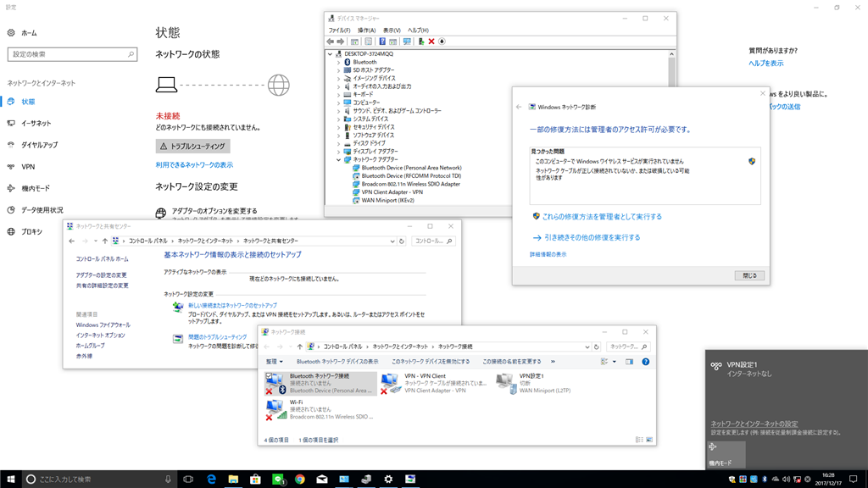Expand the ディスプレイ アダプター node
The height and width of the screenshot is (488, 868).
[339, 152]
